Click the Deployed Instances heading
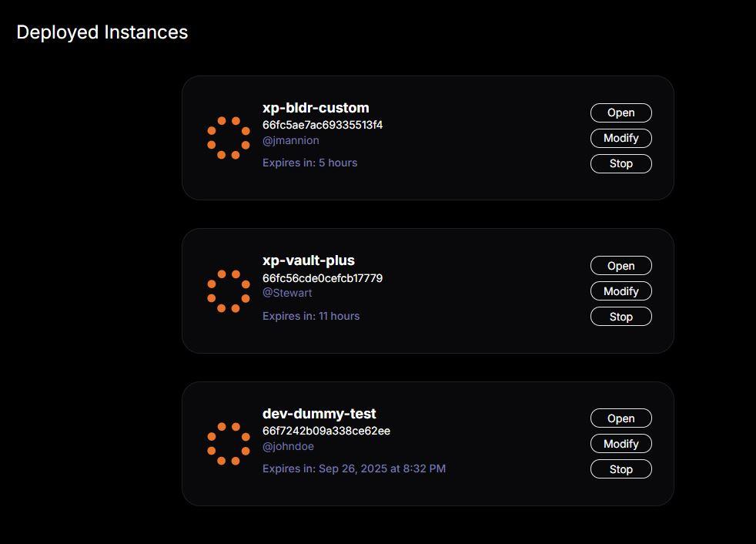This screenshot has height=544, width=756. coord(102,32)
